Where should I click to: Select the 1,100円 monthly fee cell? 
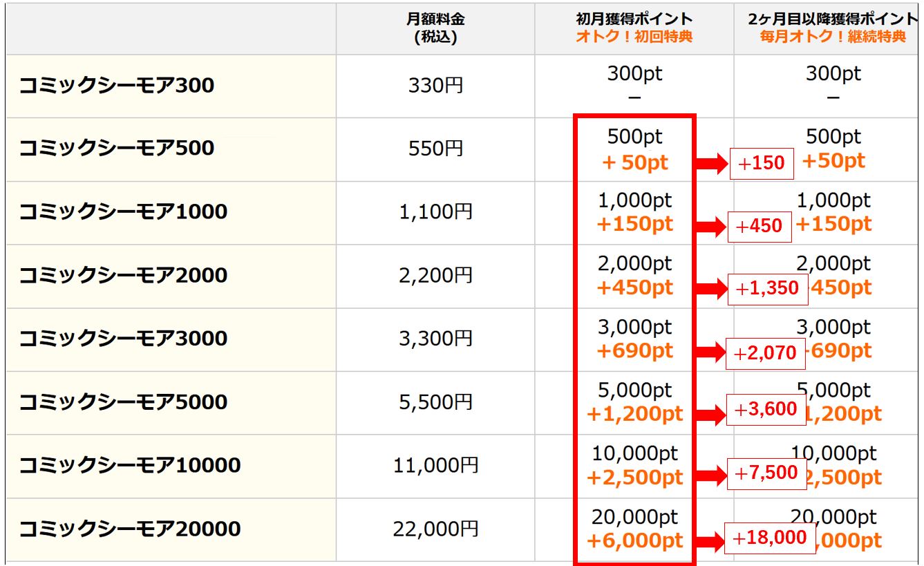(435, 211)
